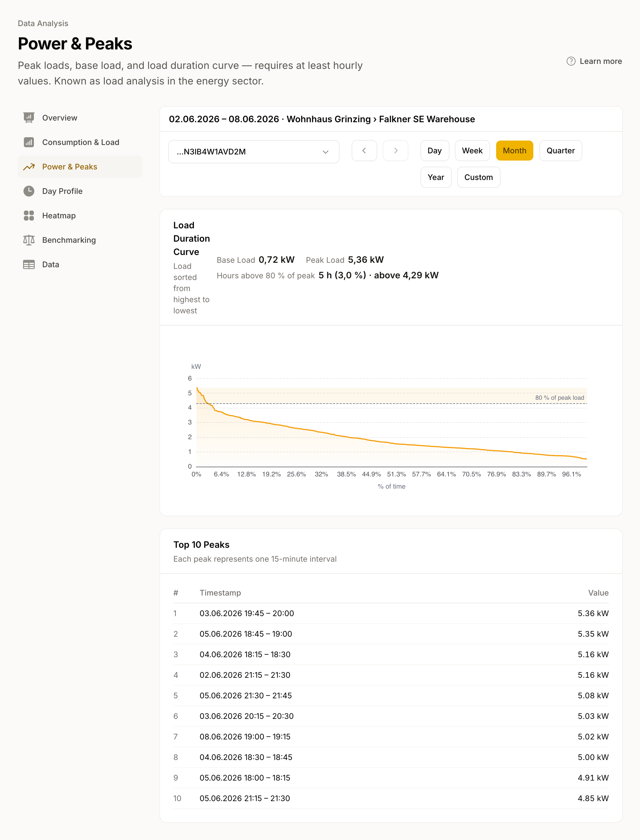
Task: Open the ...N3IB4W1AVD2M meter selector
Action: coord(254,152)
